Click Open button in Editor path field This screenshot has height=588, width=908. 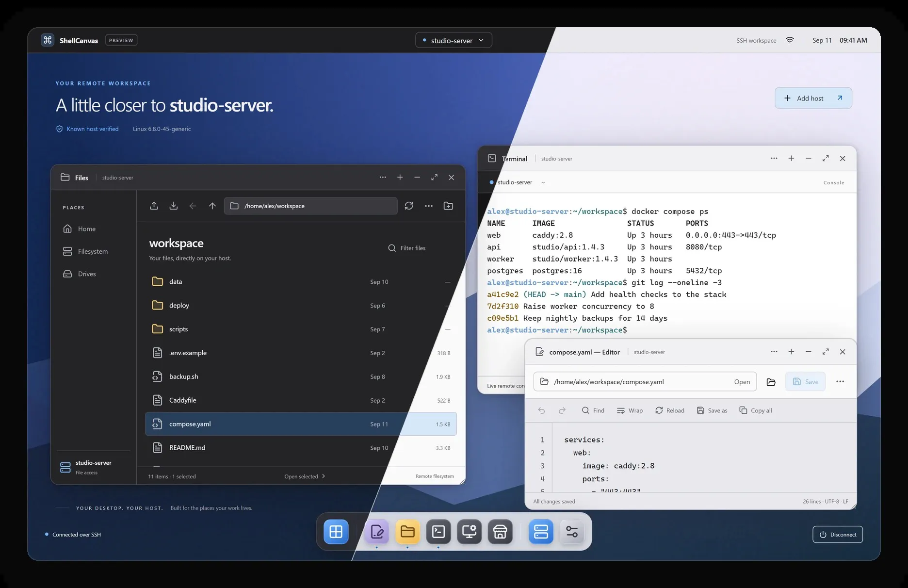point(742,382)
